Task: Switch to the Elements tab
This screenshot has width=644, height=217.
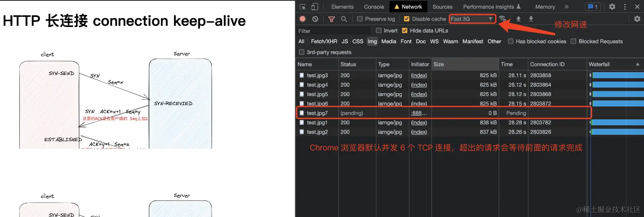Action: 343,7
